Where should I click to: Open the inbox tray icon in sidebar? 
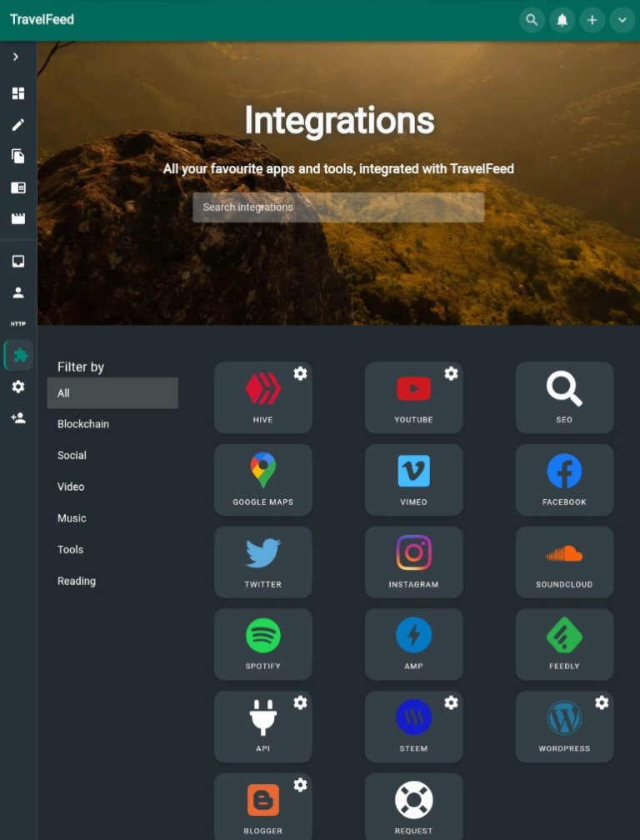click(x=18, y=261)
